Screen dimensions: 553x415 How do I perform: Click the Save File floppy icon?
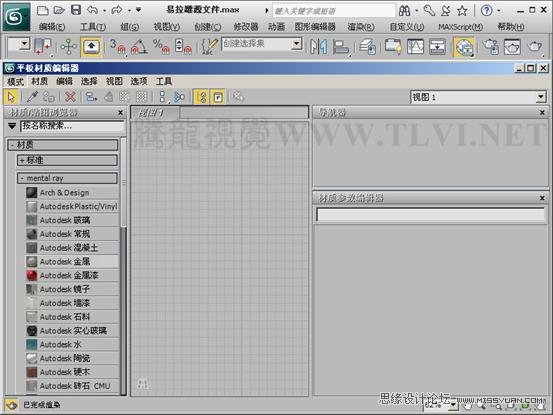pyautogui.click(x=76, y=10)
